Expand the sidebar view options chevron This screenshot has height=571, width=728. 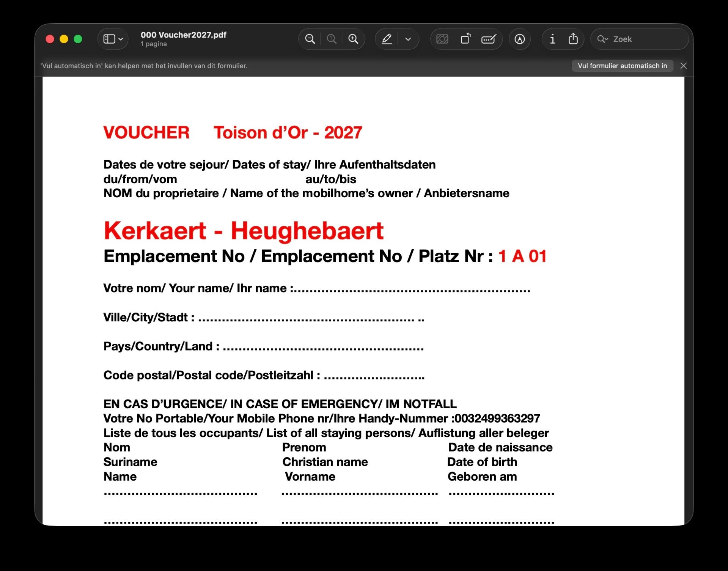coord(121,39)
